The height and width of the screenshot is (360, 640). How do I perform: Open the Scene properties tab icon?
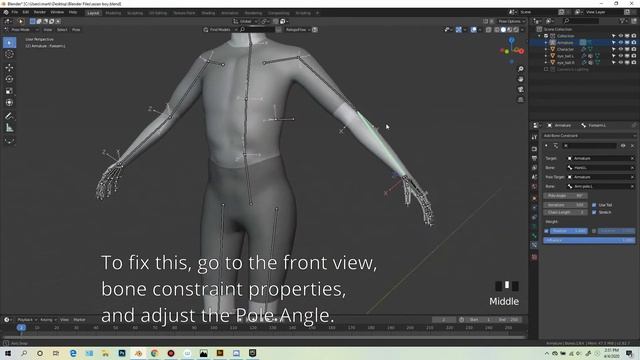534,177
